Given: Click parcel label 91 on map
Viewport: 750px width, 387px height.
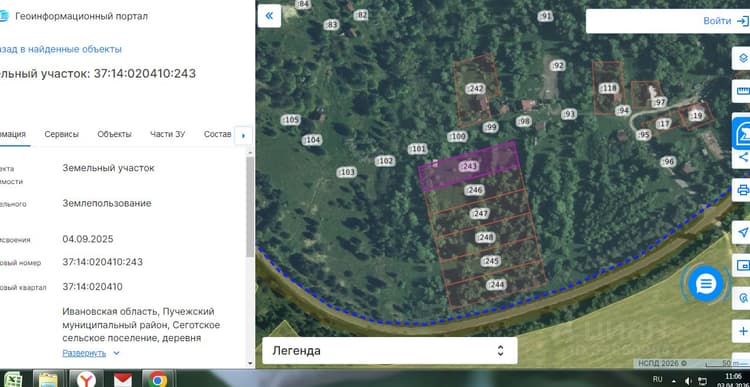Looking at the screenshot, I should click(545, 16).
